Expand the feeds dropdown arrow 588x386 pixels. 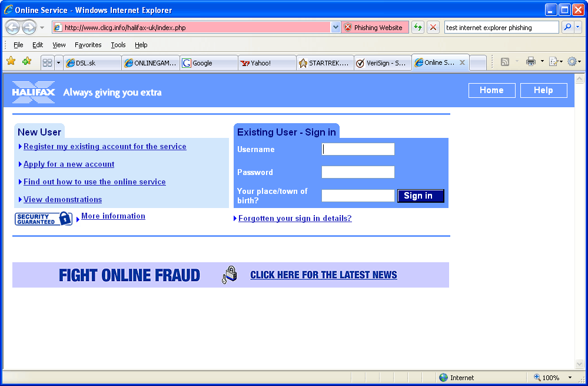coord(517,61)
